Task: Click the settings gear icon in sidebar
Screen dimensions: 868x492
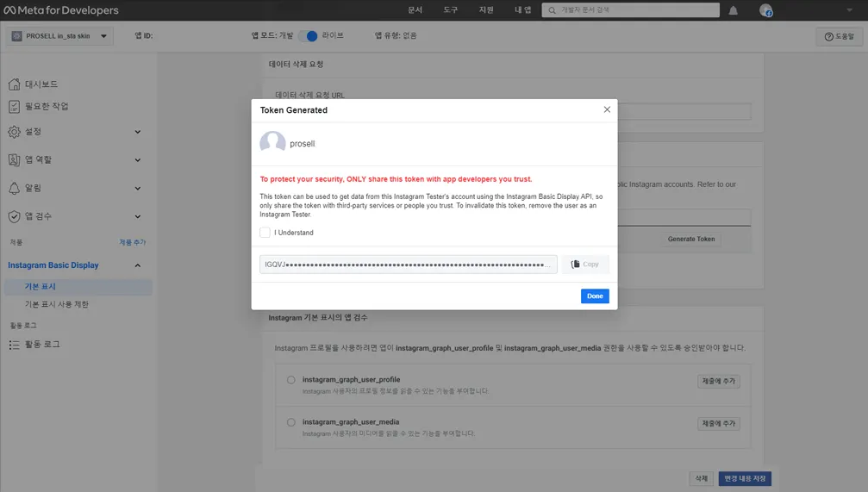Action: point(15,132)
